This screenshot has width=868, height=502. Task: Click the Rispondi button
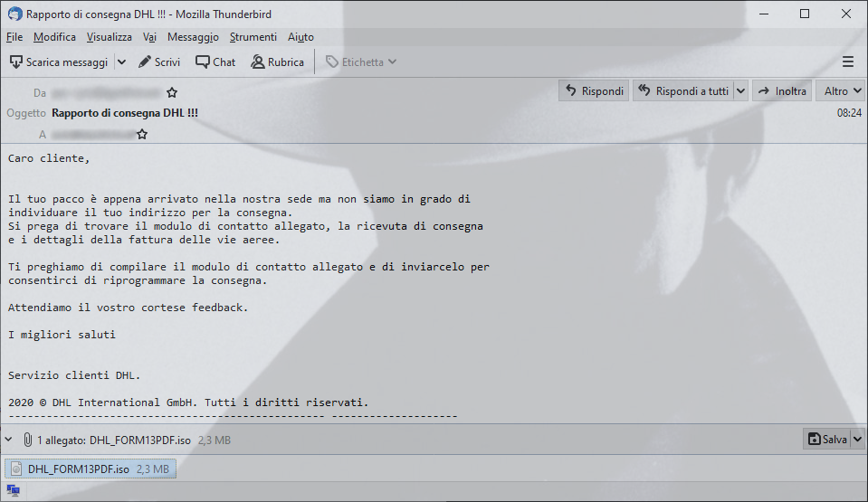594,90
